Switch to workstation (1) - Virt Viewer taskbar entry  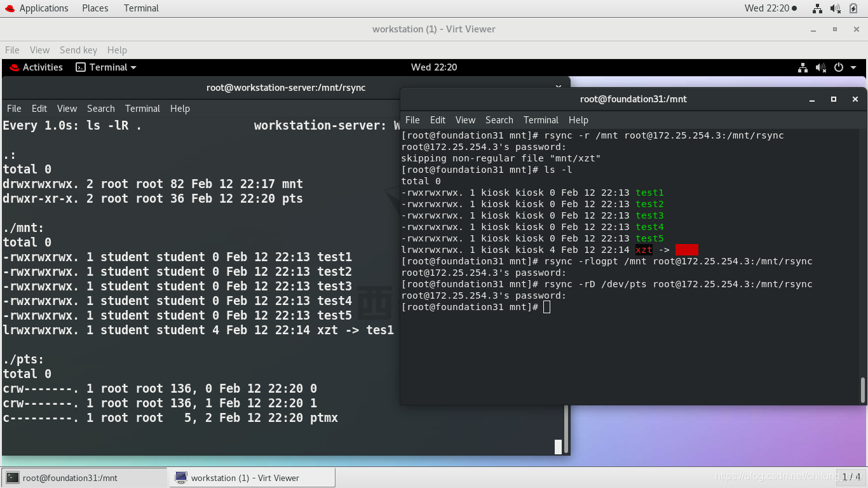click(x=252, y=478)
